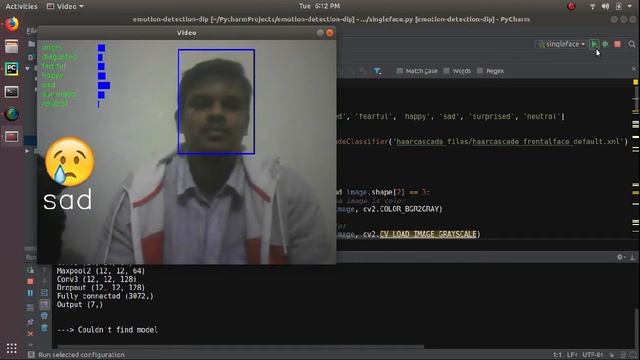
Task: Enable the Words checkbox in find bar
Action: (x=447, y=71)
